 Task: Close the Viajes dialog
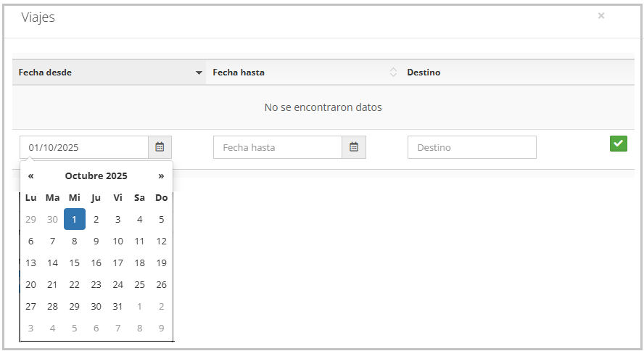[600, 15]
